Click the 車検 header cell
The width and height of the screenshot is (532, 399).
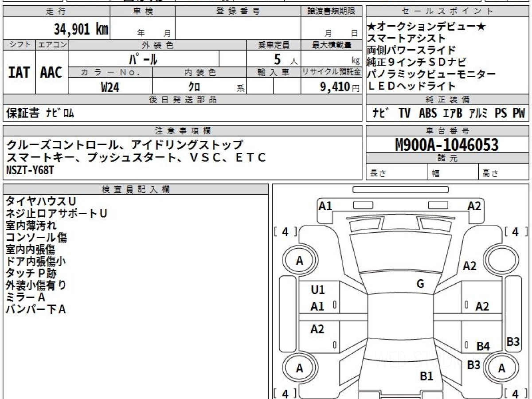[x=142, y=12]
